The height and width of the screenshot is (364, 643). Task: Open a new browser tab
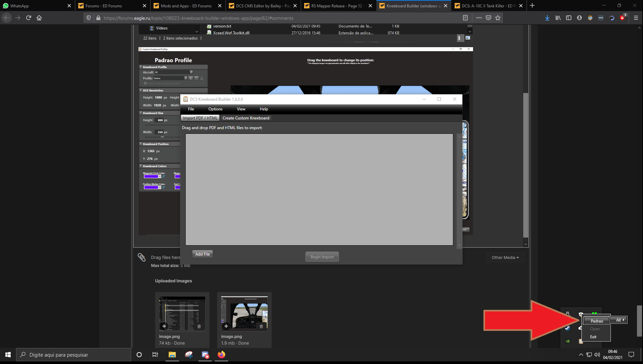tap(532, 6)
